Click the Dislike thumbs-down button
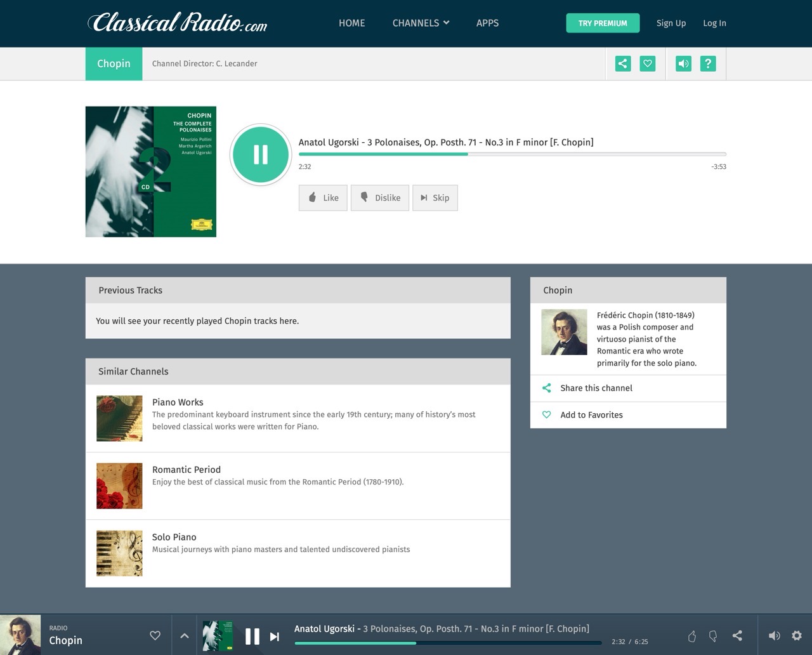 tap(379, 197)
